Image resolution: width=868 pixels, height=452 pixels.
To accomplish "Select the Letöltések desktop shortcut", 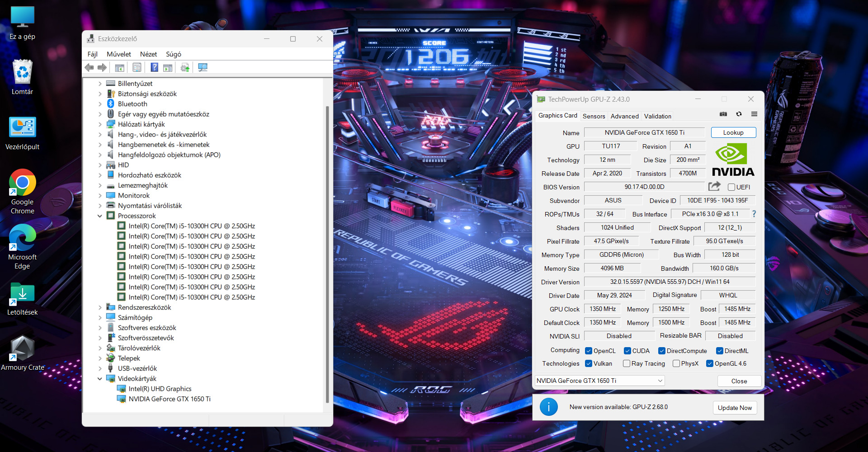I will (x=22, y=299).
